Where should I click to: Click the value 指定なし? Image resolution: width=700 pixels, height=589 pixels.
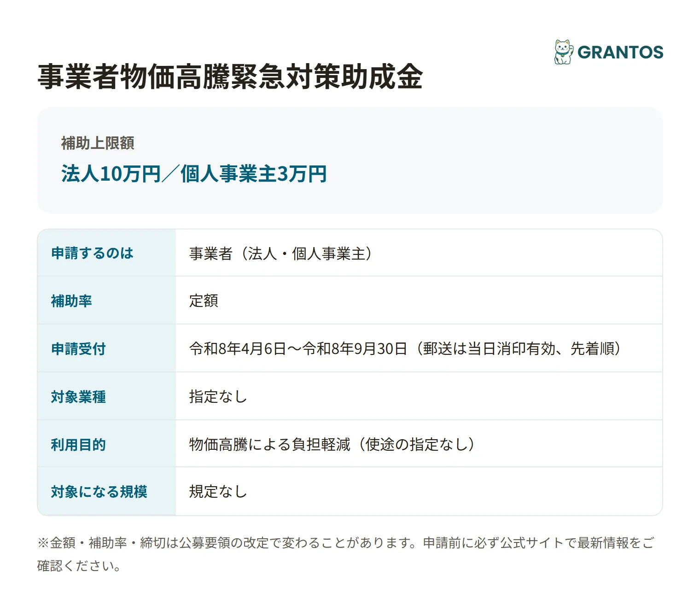click(x=218, y=397)
